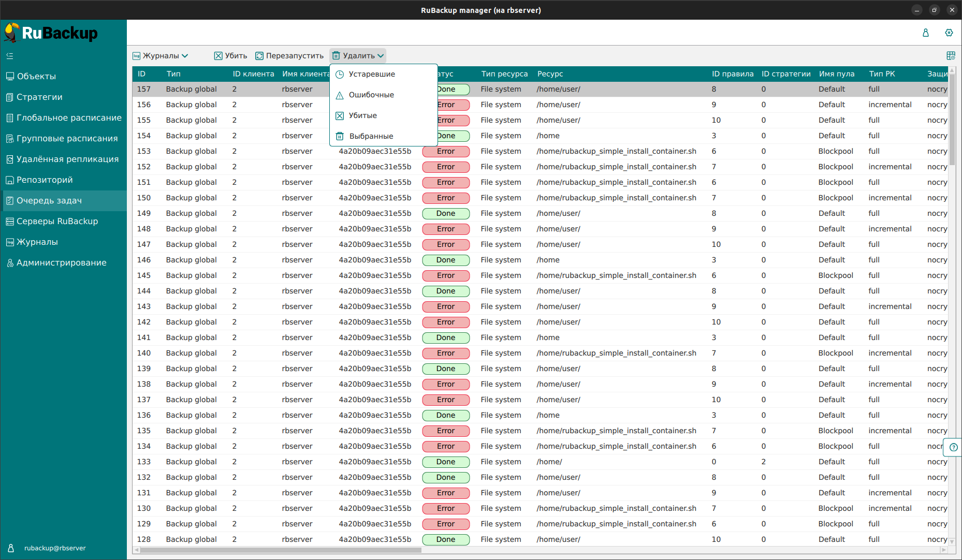Click the user profile icon

tap(926, 33)
